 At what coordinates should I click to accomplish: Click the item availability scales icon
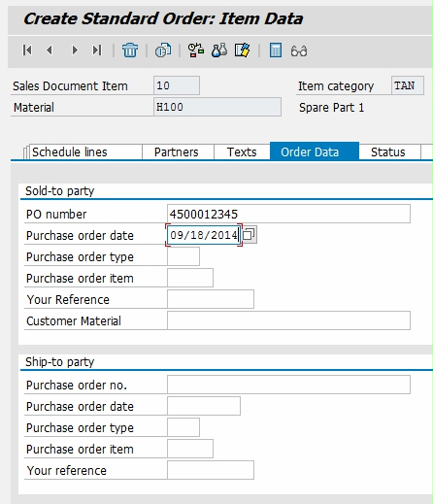[196, 50]
